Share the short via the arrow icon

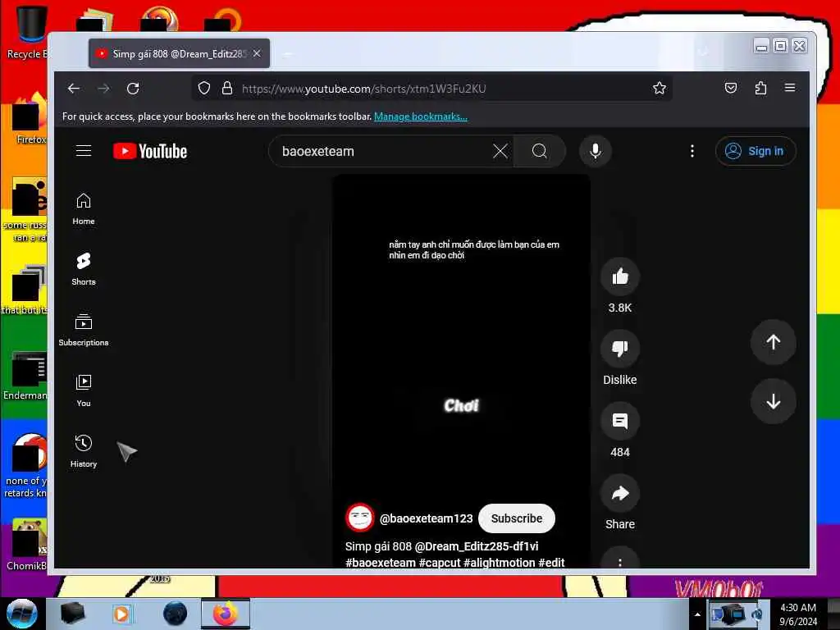coord(620,493)
